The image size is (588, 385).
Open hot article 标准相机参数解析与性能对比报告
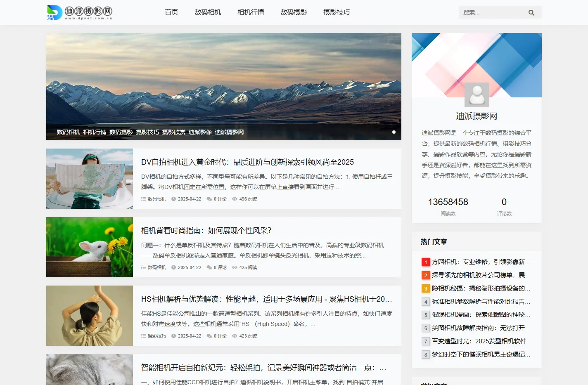pos(481,302)
